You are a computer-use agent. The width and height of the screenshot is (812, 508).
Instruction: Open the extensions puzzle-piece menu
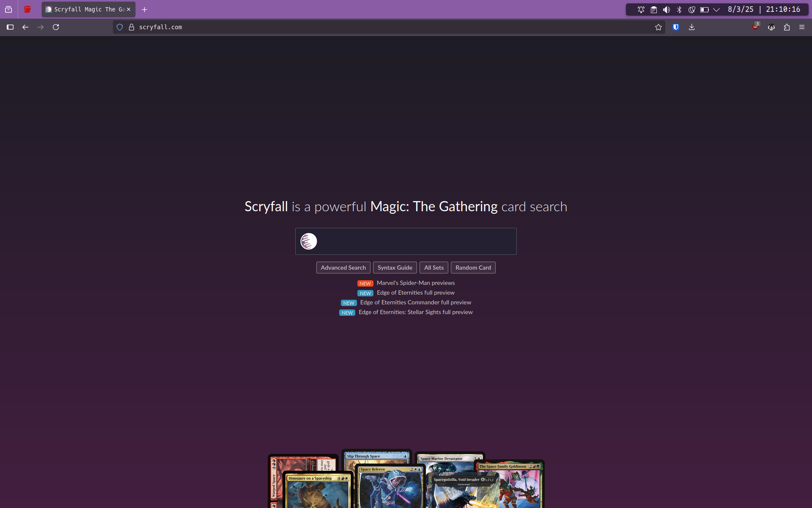pyautogui.click(x=787, y=27)
